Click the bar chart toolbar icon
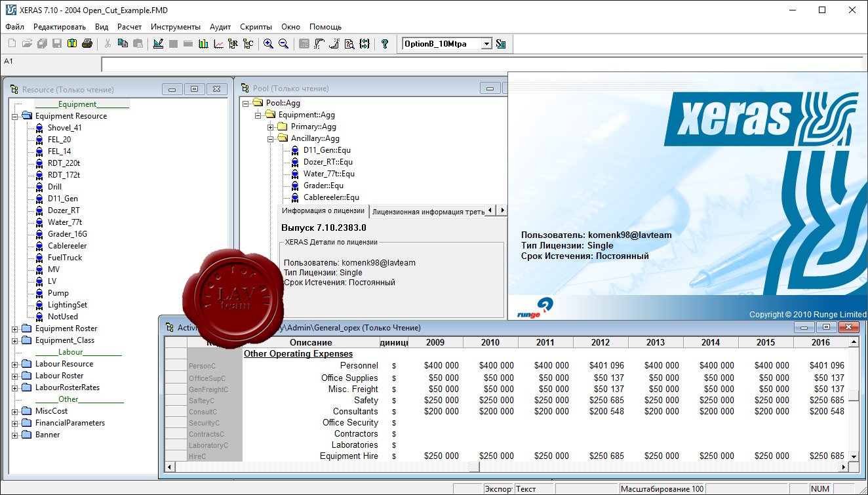 pyautogui.click(x=203, y=44)
